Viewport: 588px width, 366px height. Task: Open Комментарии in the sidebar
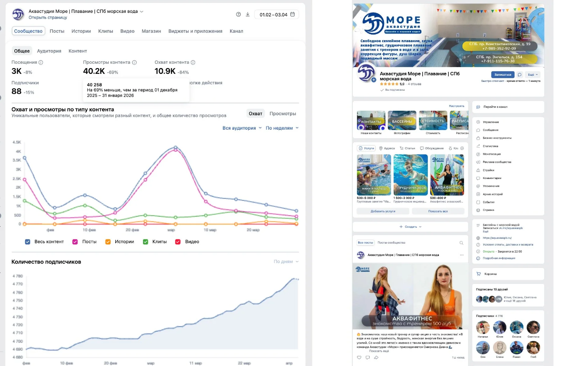tap(492, 178)
